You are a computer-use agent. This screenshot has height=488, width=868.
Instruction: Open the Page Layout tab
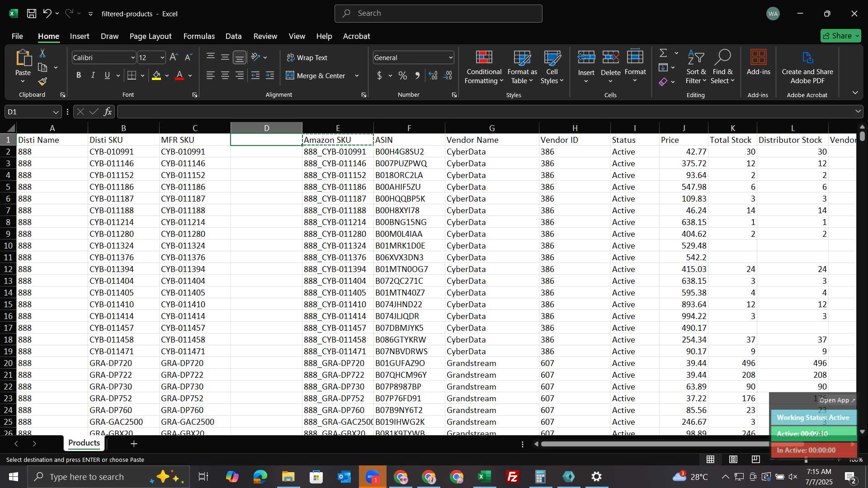151,36
